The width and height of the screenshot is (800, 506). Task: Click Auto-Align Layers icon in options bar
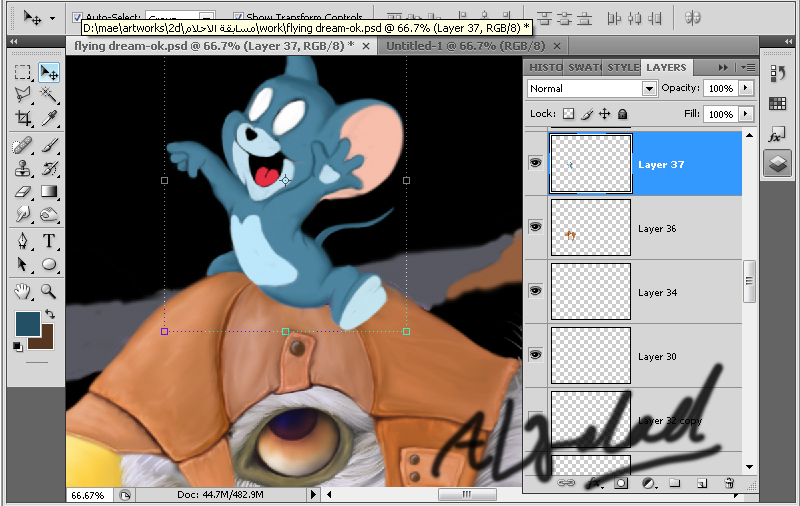(692, 18)
